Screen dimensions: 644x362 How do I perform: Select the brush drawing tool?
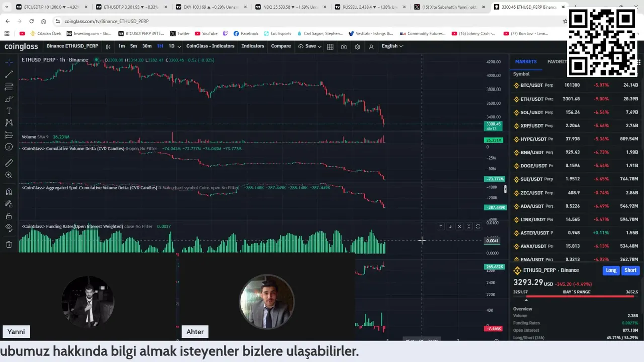click(x=9, y=99)
